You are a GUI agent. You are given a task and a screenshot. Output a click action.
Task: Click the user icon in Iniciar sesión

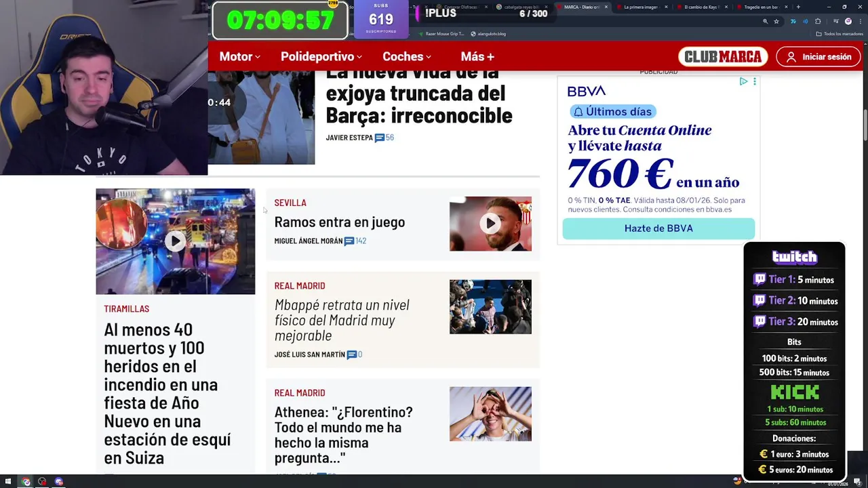791,57
